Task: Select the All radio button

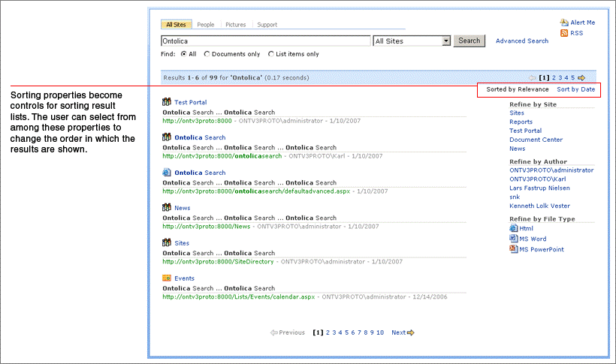Action: (x=183, y=54)
